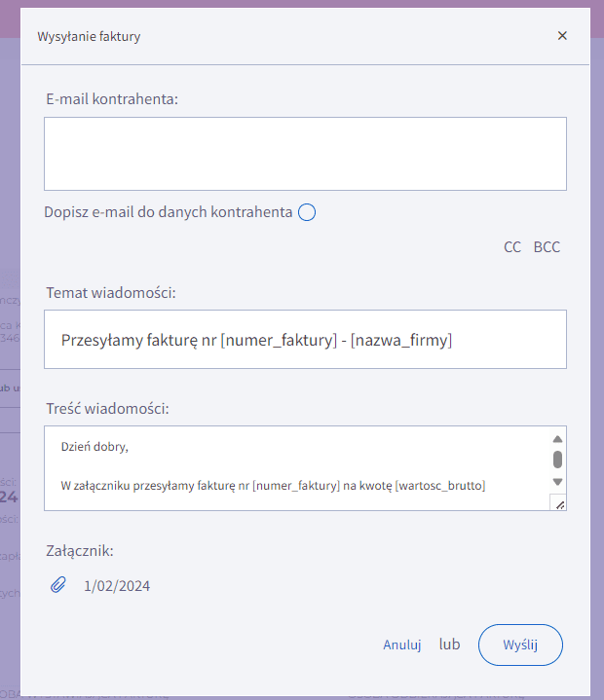This screenshot has width=604, height=700.
Task: Click the Treść wiadomości label
Action: click(x=107, y=408)
